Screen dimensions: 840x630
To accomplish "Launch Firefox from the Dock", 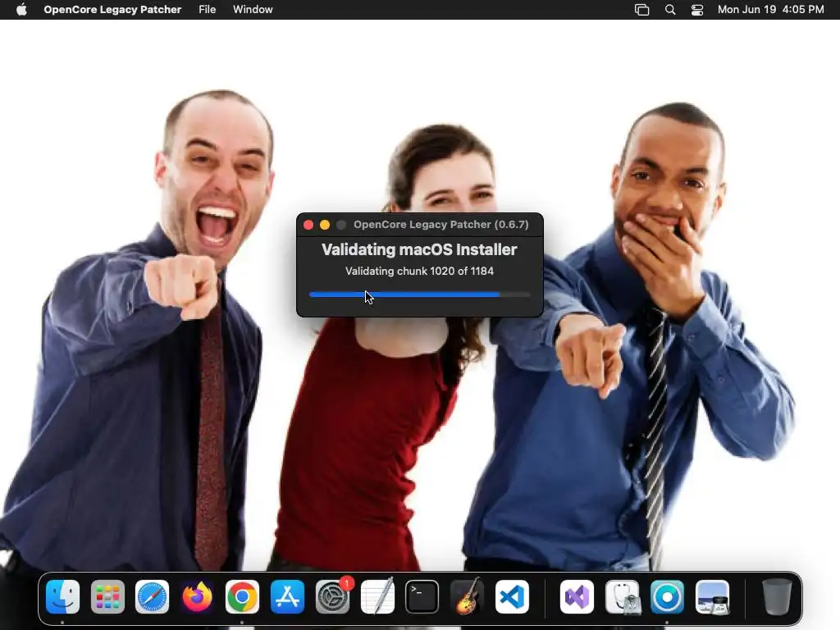I will point(197,597).
